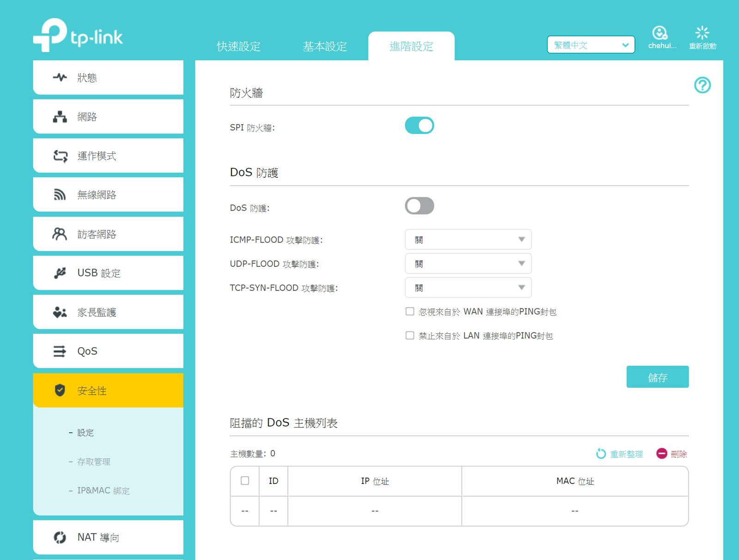739x560 pixels.
Task: Click the help question mark icon
Action: (702, 85)
